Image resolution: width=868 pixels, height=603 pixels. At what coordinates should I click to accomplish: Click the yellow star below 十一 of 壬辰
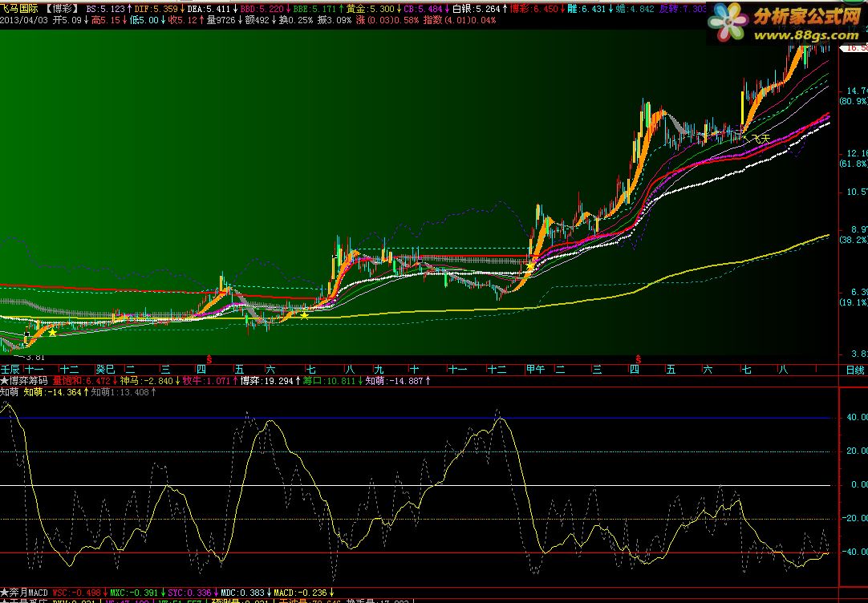click(x=53, y=333)
